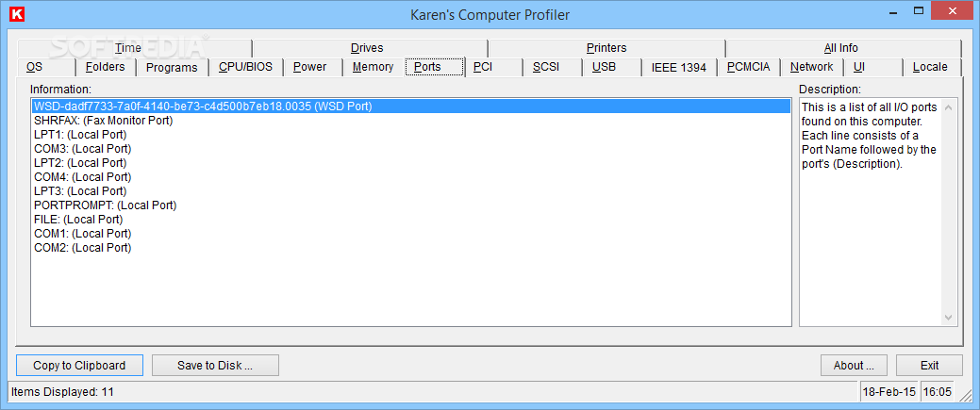Image resolution: width=980 pixels, height=410 pixels.
Task: Click the Copy to Clipboard button
Action: pos(79,366)
